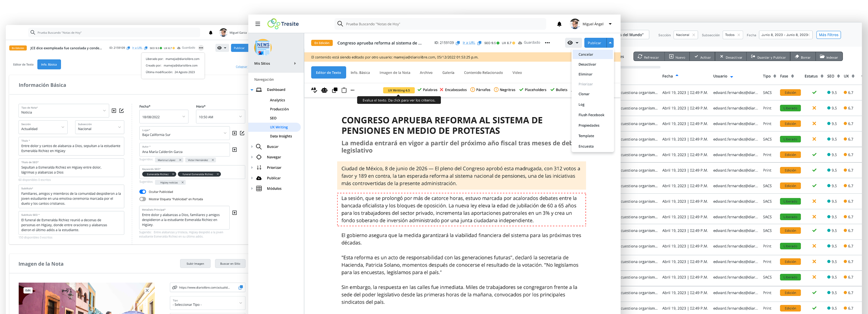Open the Miguel Ángel user dropdown

point(610,24)
